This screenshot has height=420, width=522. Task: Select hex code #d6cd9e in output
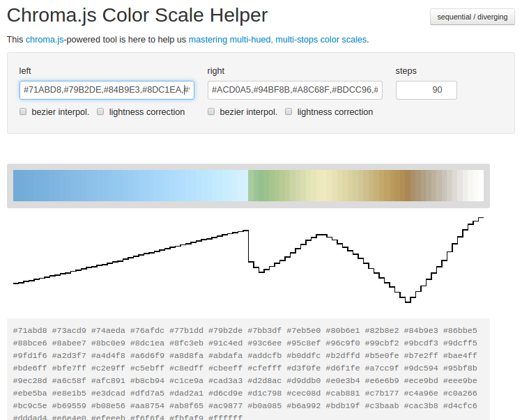click(x=225, y=394)
